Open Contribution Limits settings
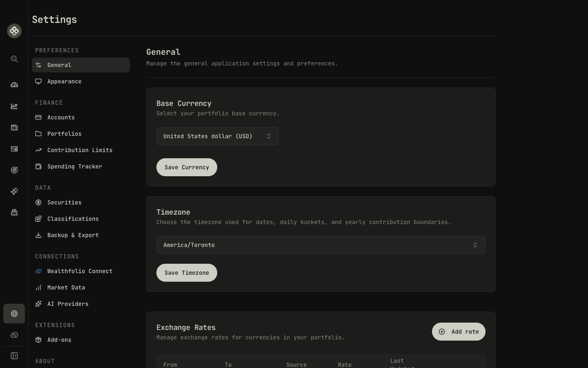The height and width of the screenshot is (368, 588). 81,150
